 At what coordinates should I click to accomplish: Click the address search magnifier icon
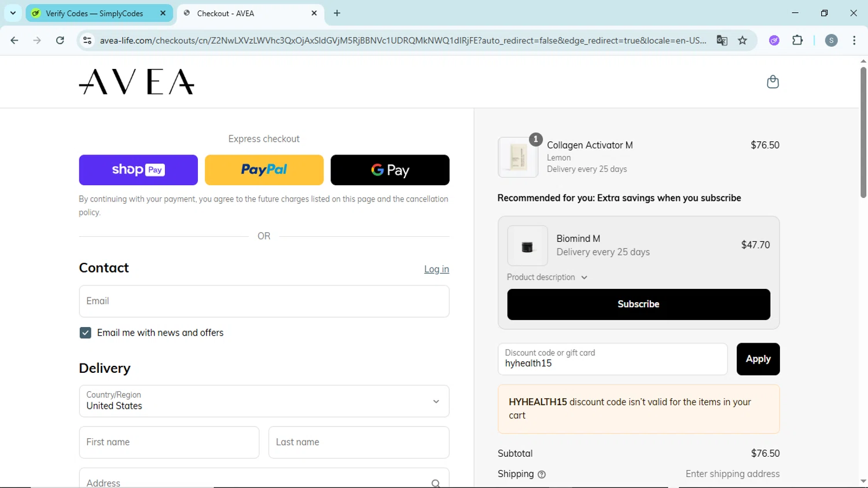point(436,483)
